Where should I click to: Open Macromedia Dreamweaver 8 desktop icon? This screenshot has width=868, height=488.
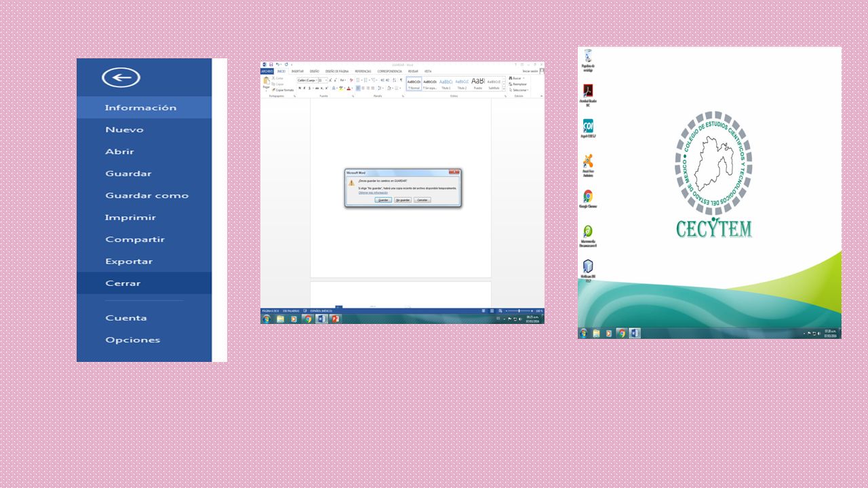[588, 235]
